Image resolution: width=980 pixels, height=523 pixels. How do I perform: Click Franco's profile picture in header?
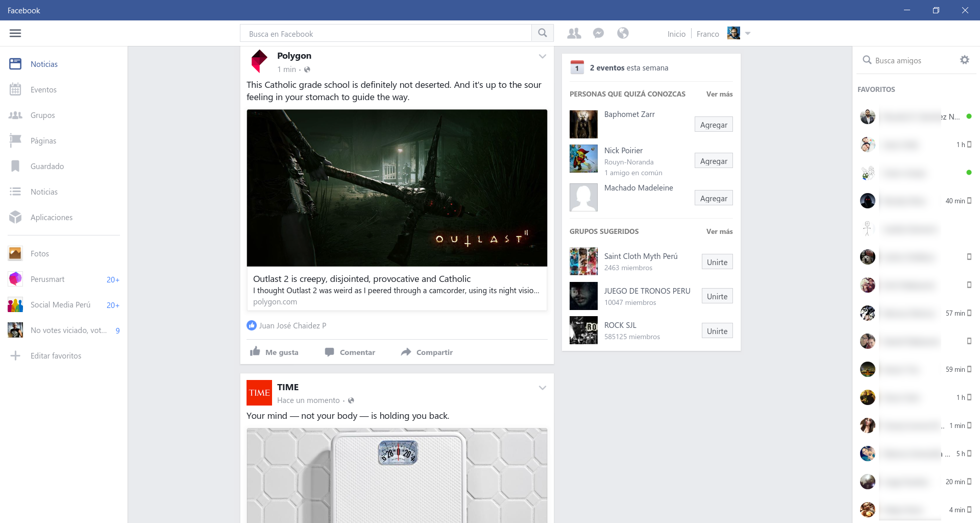(x=733, y=33)
